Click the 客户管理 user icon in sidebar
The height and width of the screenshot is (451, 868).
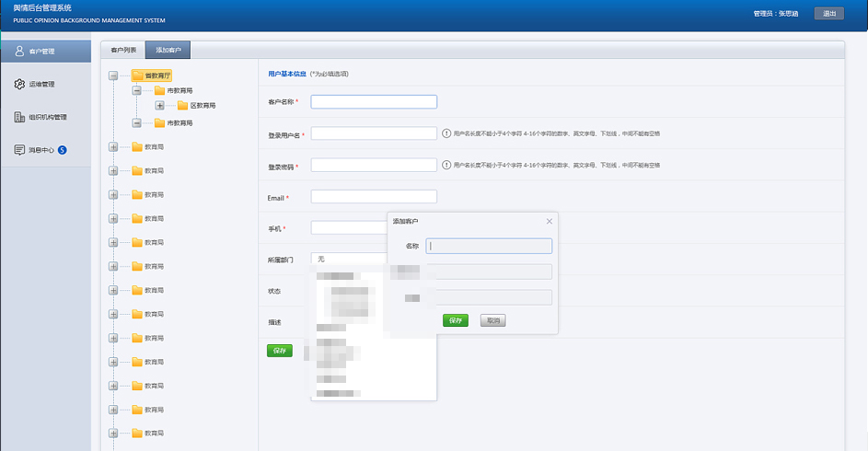pyautogui.click(x=19, y=52)
